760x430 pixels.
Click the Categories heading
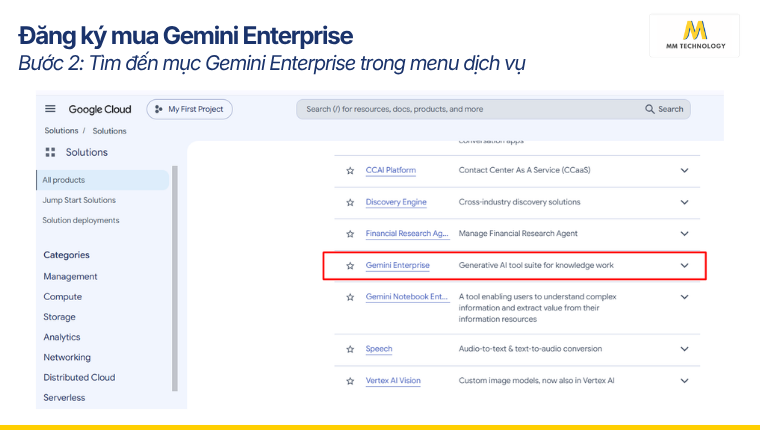66,255
